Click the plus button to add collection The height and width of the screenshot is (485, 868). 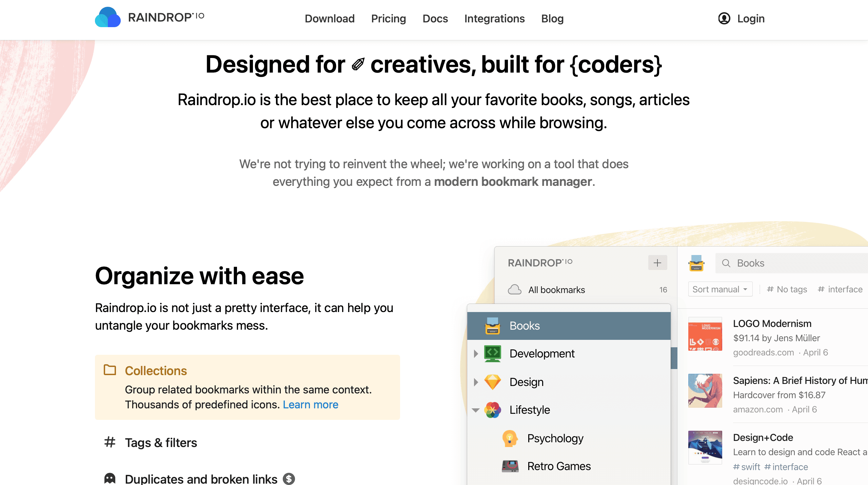(657, 263)
